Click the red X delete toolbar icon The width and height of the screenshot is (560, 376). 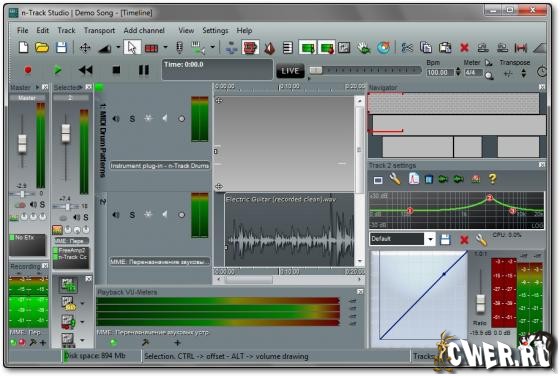pos(464,48)
